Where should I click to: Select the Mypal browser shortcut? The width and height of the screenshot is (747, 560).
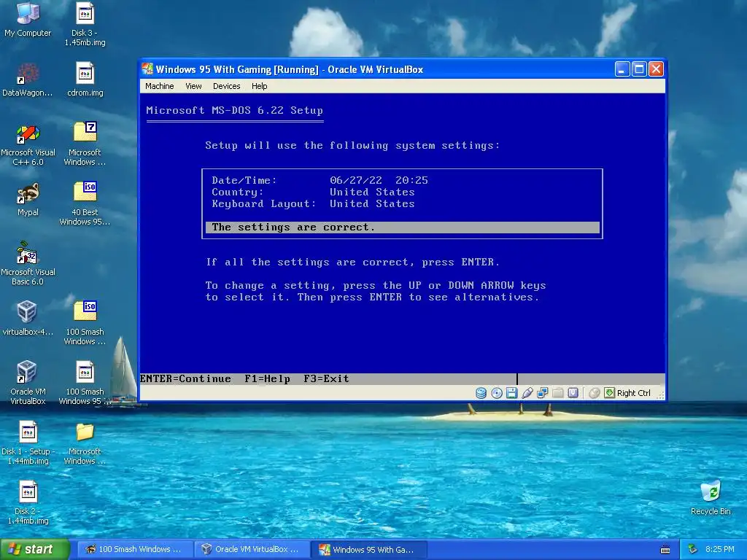28,200
